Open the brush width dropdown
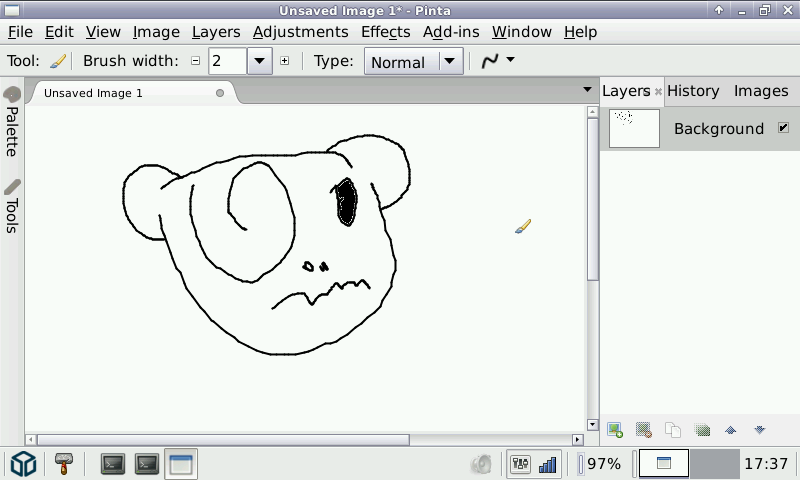800x480 pixels. point(259,61)
